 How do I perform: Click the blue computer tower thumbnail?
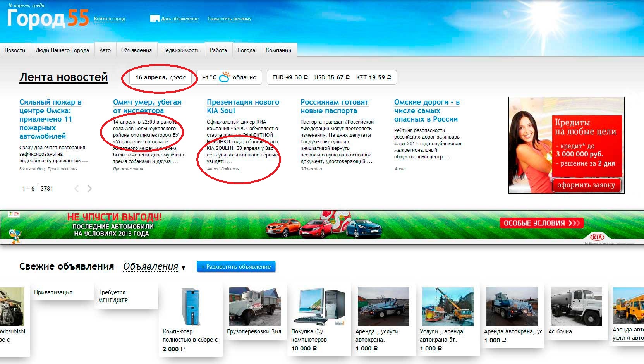pos(190,307)
